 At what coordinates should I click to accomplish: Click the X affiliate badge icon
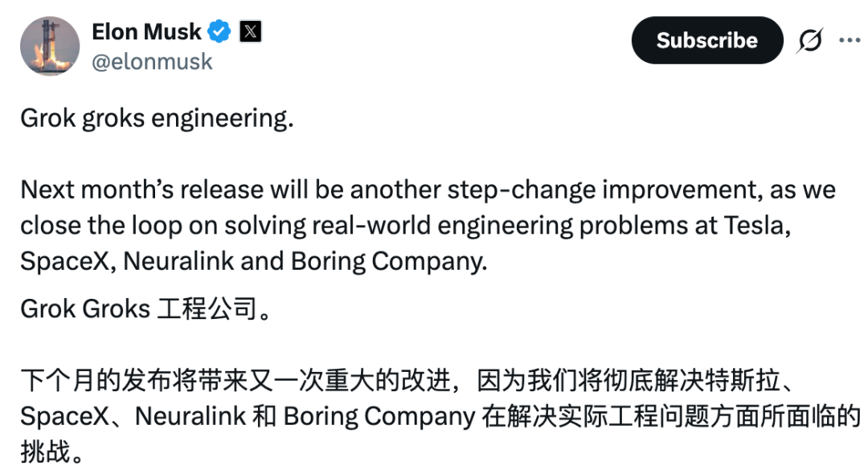click(250, 31)
